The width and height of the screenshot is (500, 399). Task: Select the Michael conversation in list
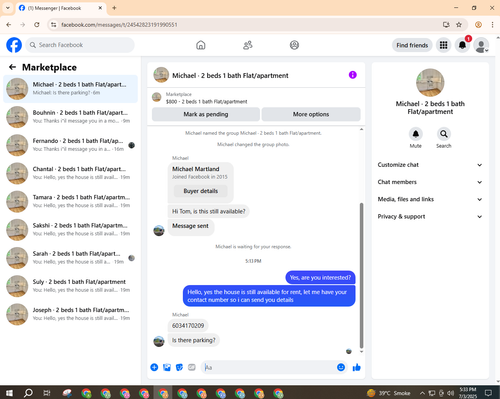(x=70, y=89)
